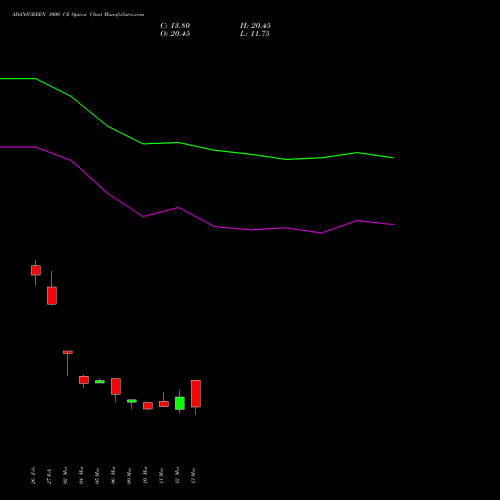Click the chart title text at top-left
The height and width of the screenshot is (500, 500).
(x=78, y=15)
